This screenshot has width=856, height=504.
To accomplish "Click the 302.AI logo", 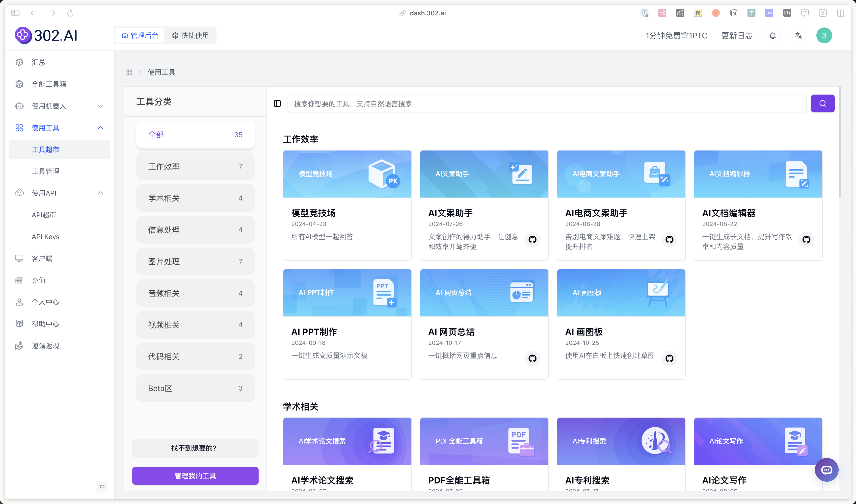I will pos(46,35).
